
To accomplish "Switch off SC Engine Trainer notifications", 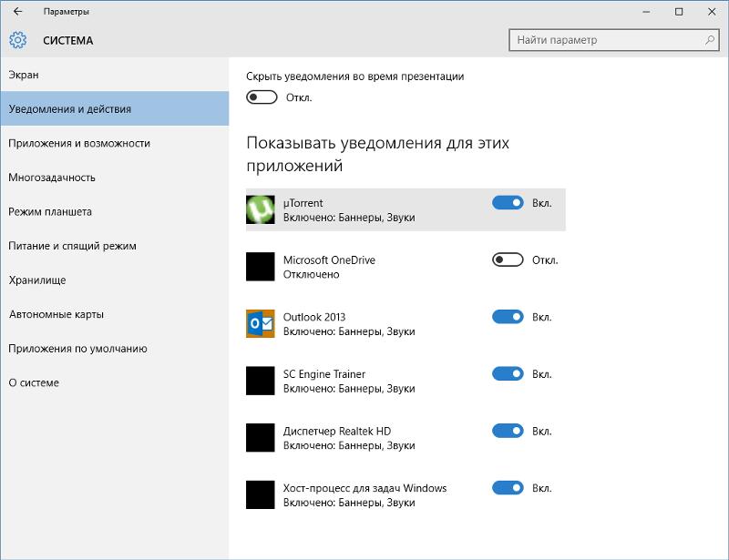I will (x=508, y=374).
